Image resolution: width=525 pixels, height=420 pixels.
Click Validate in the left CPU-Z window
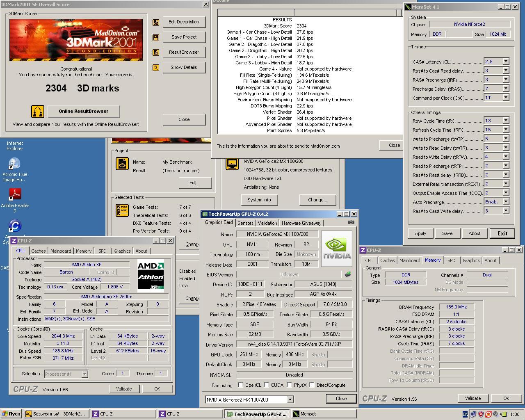click(x=124, y=389)
